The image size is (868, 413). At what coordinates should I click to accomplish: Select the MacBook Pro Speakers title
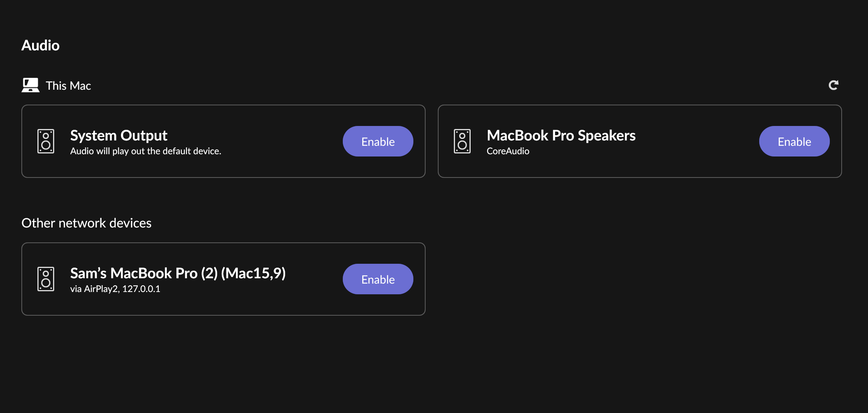tap(561, 136)
